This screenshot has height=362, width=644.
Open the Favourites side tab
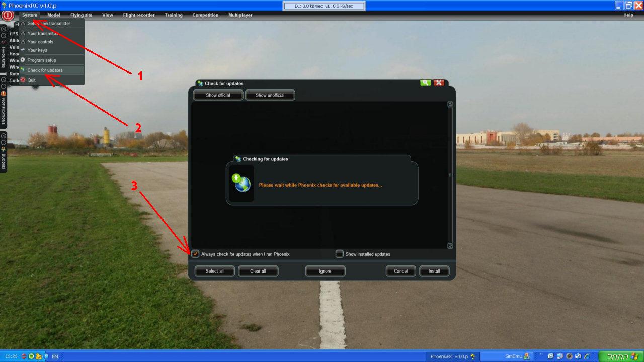click(4, 57)
